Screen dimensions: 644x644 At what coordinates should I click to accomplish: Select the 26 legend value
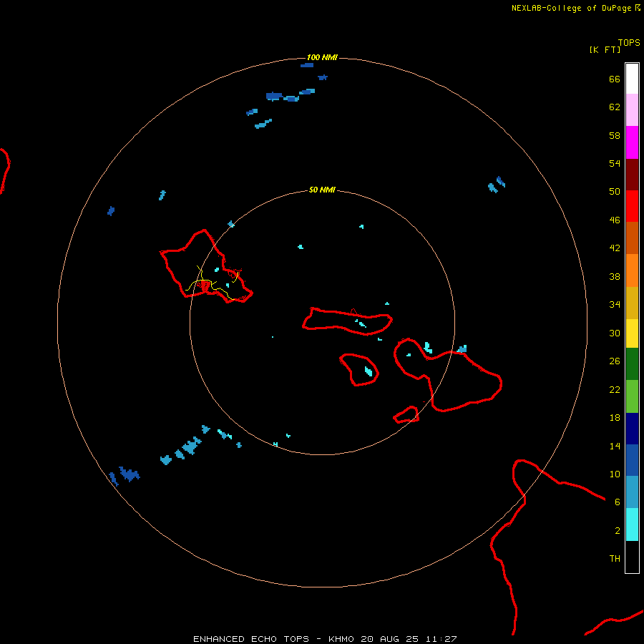[x=615, y=361]
